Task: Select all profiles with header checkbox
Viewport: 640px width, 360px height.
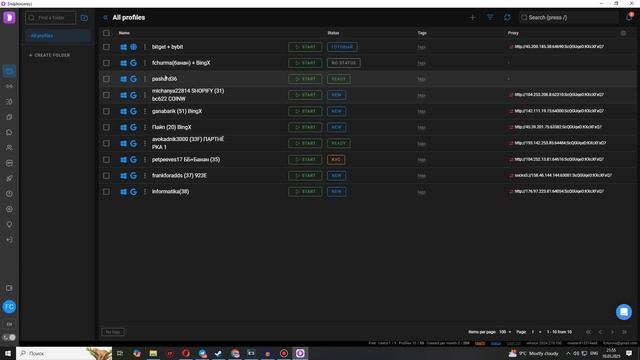Action: tap(107, 33)
